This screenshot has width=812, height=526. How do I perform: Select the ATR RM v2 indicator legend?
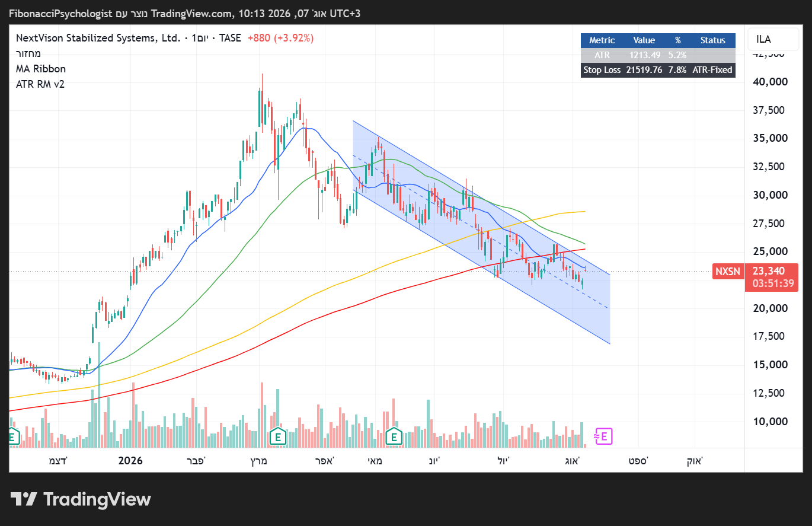tap(40, 84)
